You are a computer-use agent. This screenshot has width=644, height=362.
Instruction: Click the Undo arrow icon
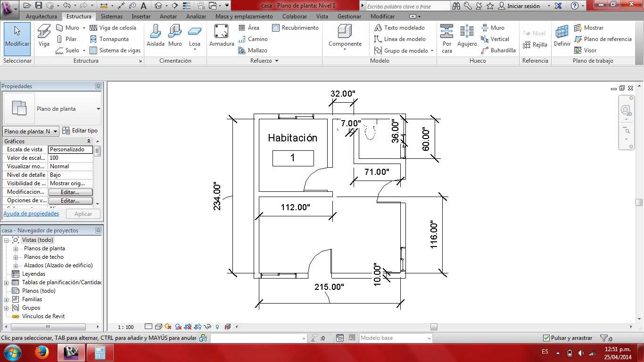tap(66, 6)
